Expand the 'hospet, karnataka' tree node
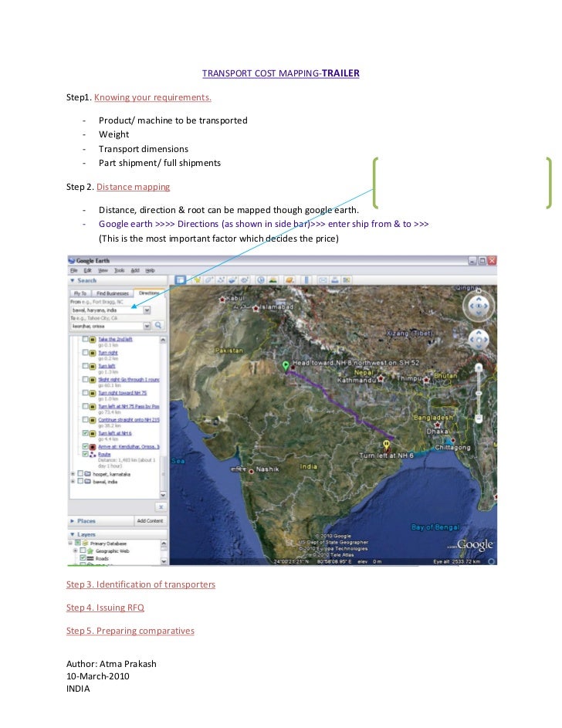The width and height of the screenshot is (562, 728). (73, 474)
